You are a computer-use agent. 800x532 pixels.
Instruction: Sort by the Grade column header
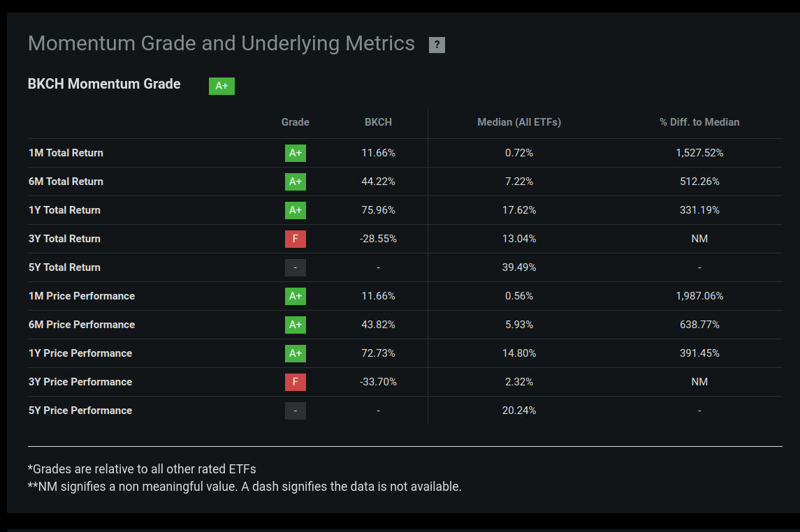click(x=295, y=121)
